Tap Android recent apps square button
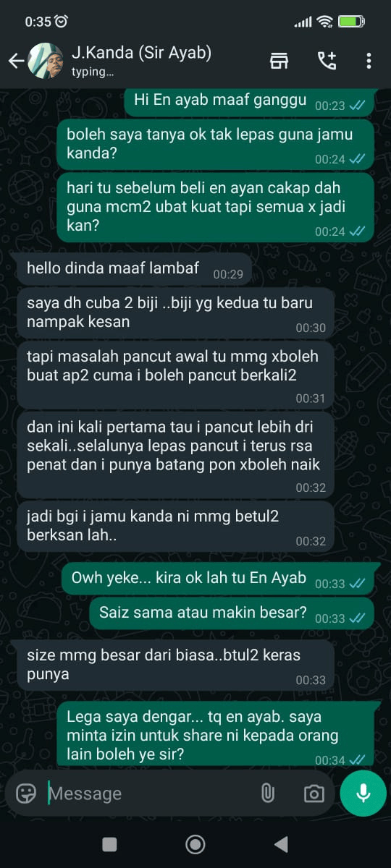Screen dimensions: 391x868 coord(109,843)
